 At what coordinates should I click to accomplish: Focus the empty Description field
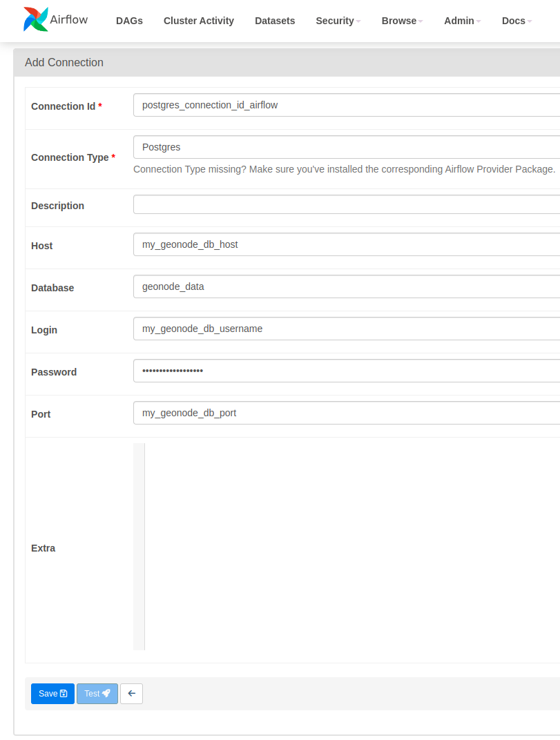(347, 204)
